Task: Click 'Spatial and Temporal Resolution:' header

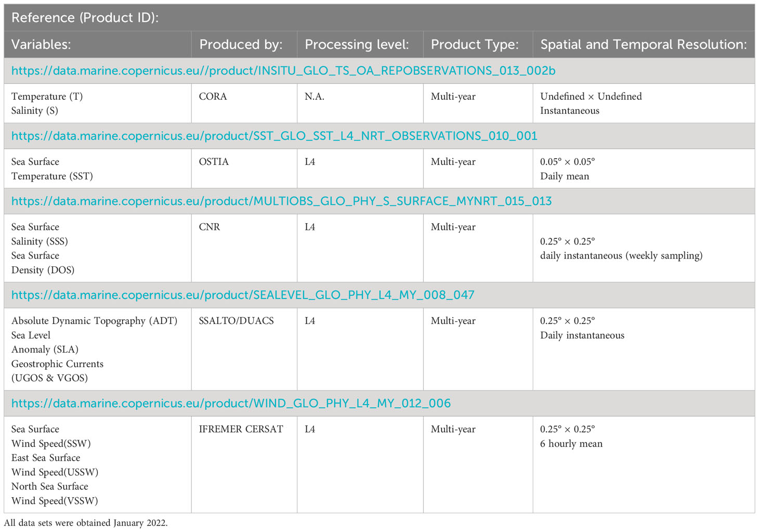Action: click(644, 45)
